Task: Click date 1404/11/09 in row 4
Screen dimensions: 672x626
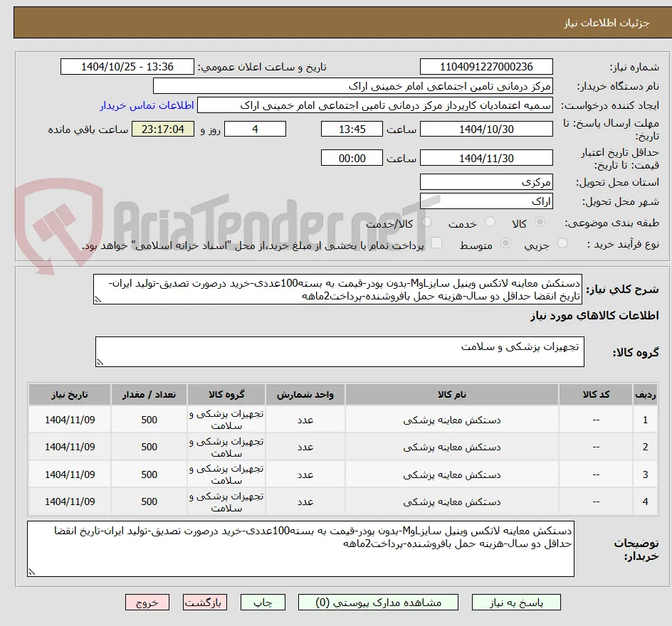Action: click(x=70, y=502)
